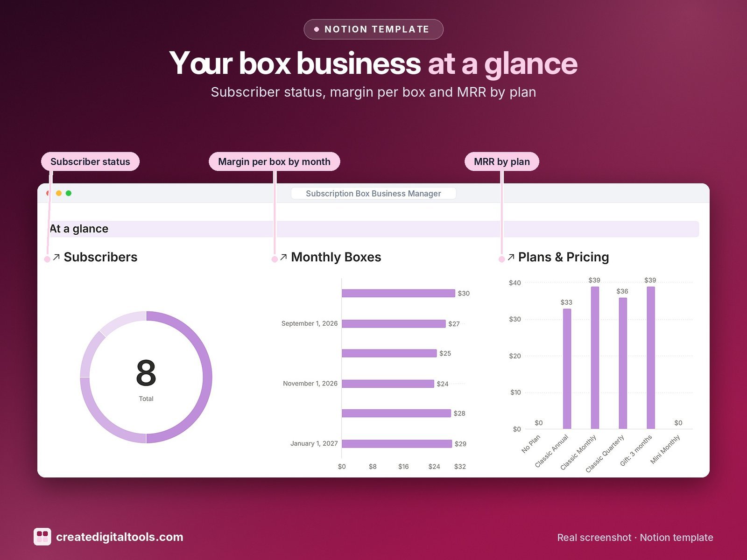Click the November 1, 2026 bar
The width and height of the screenshot is (747, 560).
(388, 384)
